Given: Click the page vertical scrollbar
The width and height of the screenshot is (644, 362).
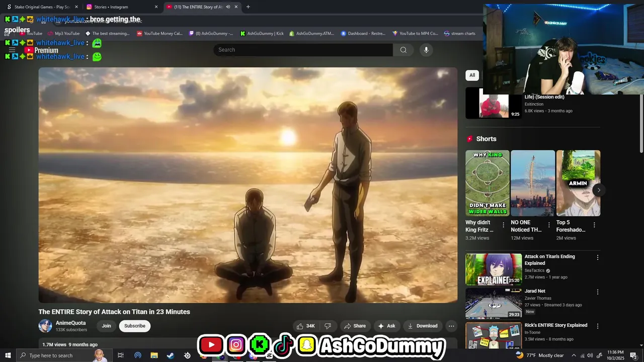Looking at the screenshot, I should click(x=640, y=123).
